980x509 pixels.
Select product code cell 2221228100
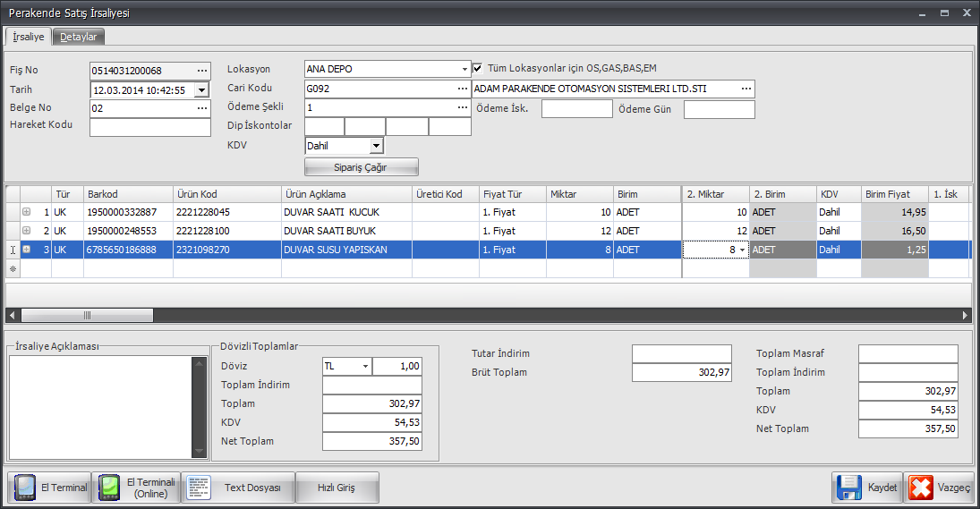[x=226, y=231]
